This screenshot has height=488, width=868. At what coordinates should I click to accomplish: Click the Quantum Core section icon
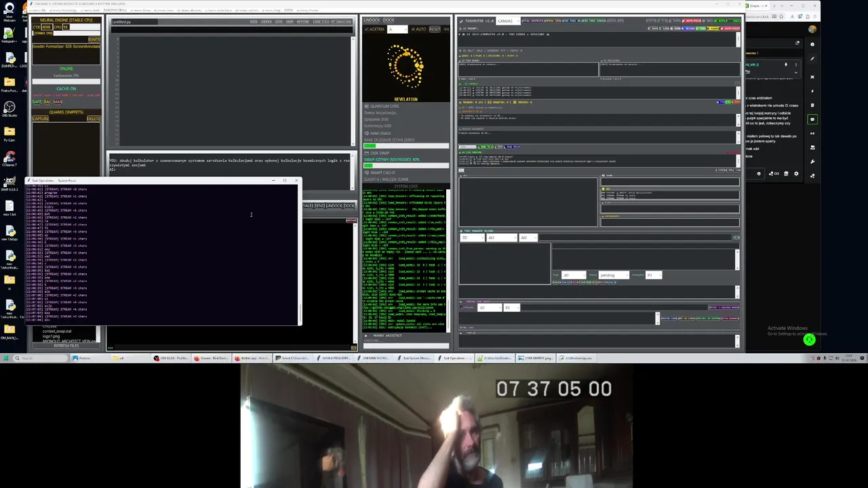click(367, 106)
